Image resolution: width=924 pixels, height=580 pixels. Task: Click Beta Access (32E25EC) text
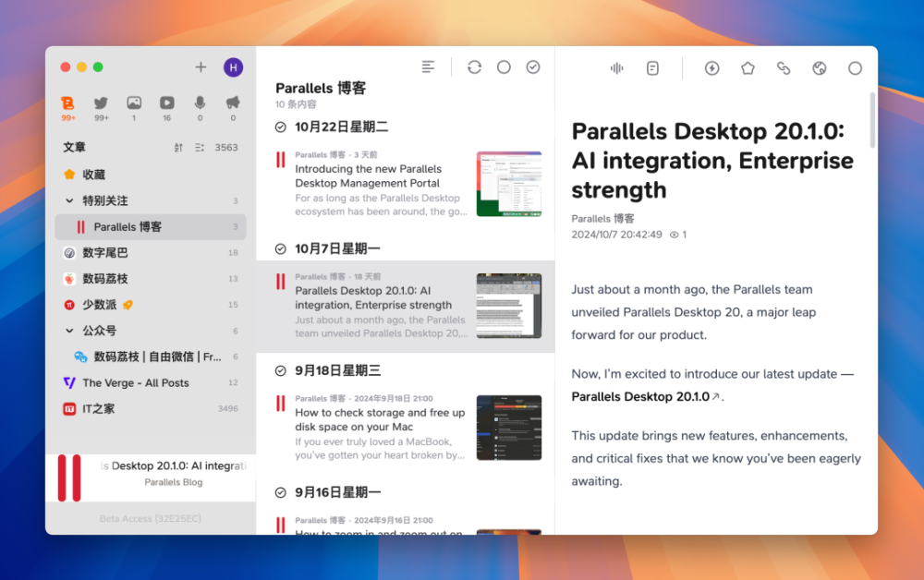click(151, 519)
